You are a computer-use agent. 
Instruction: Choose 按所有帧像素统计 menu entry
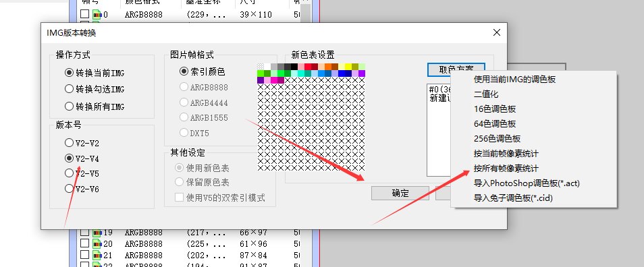pos(533,169)
